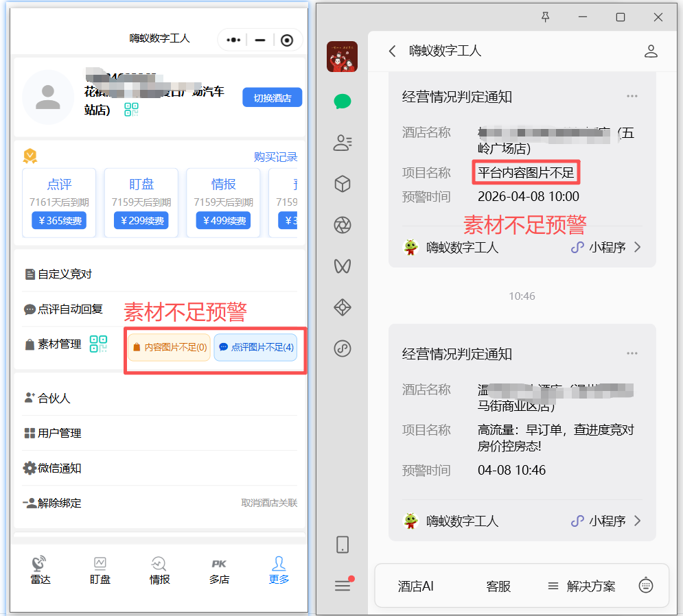Click the QR code icon beside 素材管理
683x616 pixels.
point(98,344)
